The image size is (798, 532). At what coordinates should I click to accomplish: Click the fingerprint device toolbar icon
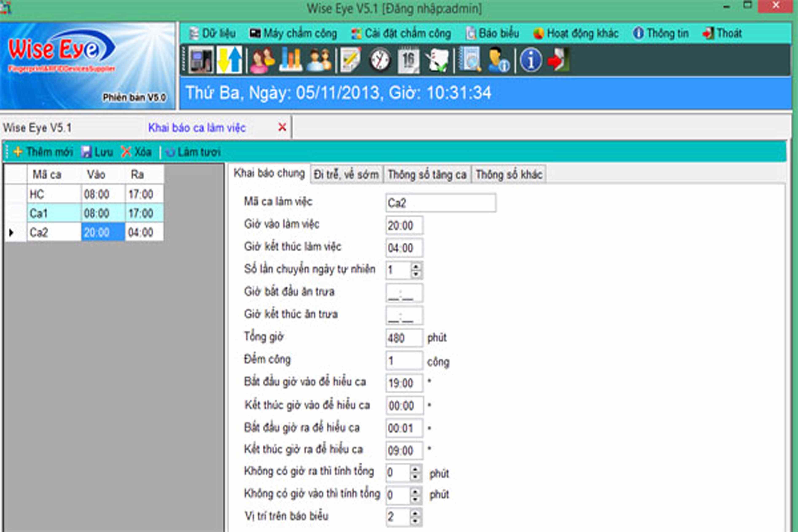coord(201,60)
